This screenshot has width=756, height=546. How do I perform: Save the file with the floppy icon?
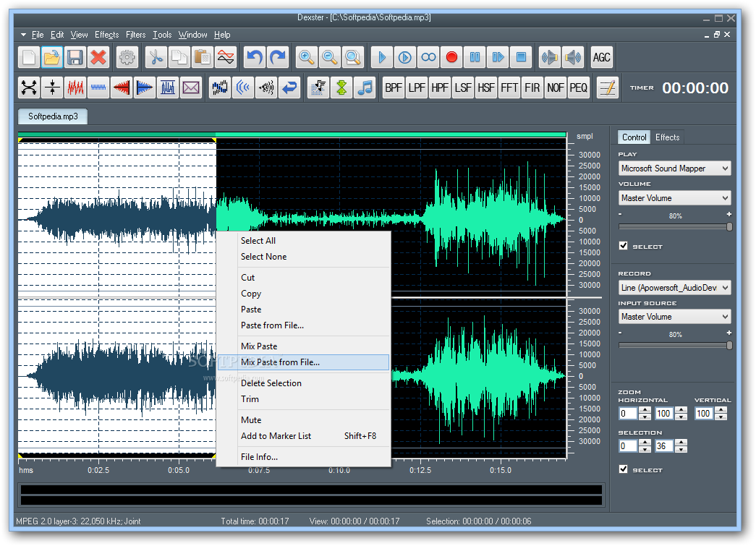(75, 57)
